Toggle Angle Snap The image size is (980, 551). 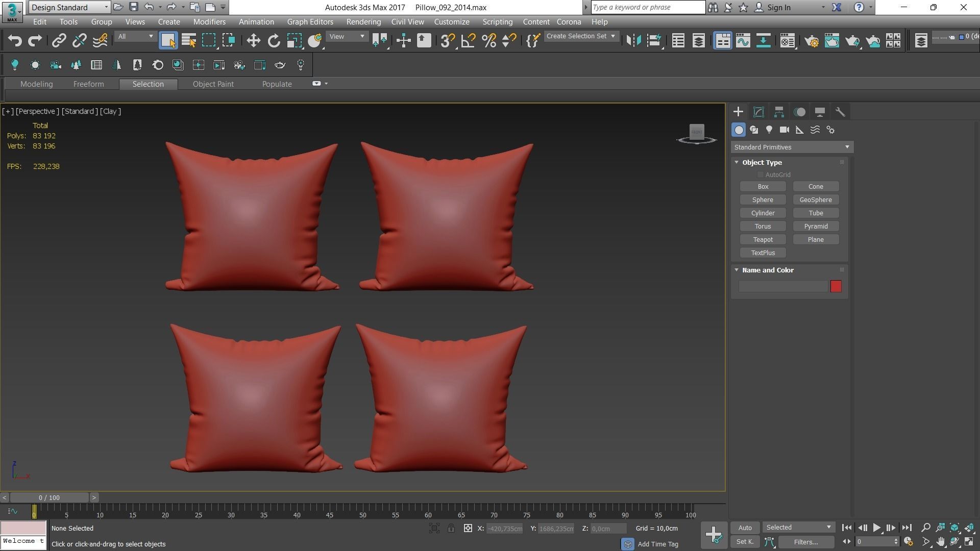[468, 41]
